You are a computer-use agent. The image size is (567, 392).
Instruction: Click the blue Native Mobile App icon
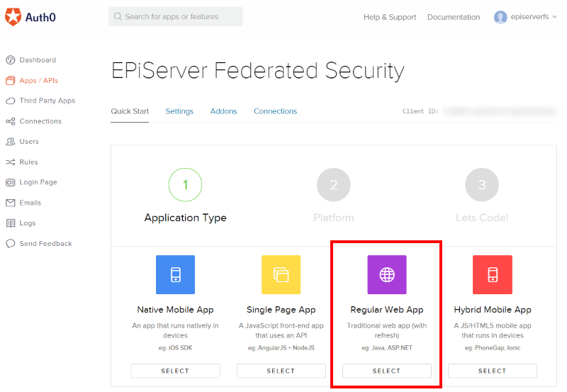click(x=175, y=275)
